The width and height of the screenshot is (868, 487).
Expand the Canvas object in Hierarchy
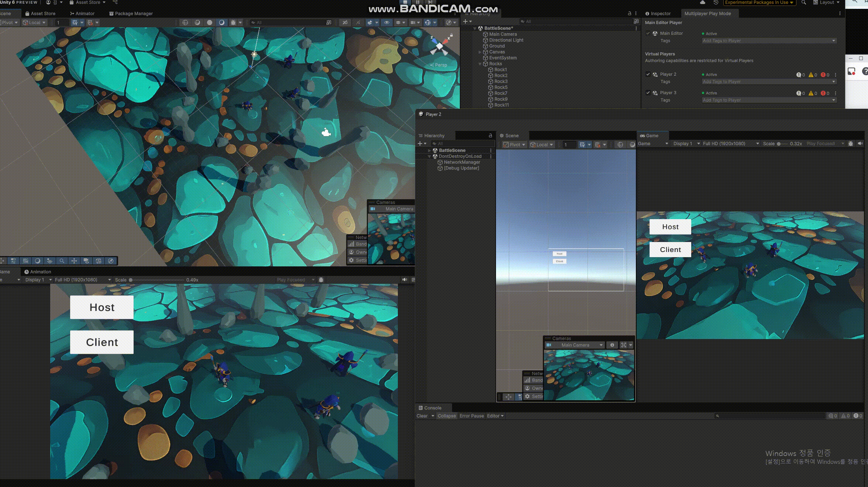click(x=480, y=52)
